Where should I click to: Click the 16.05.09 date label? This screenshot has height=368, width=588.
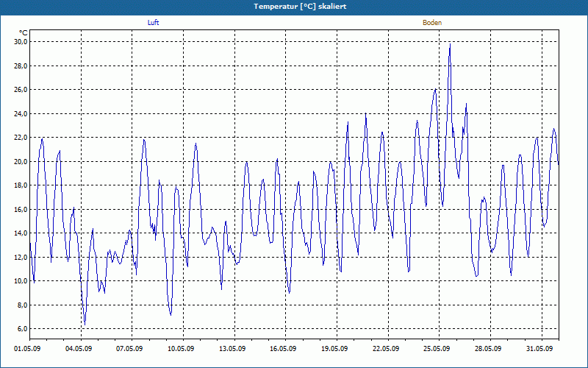point(283,349)
